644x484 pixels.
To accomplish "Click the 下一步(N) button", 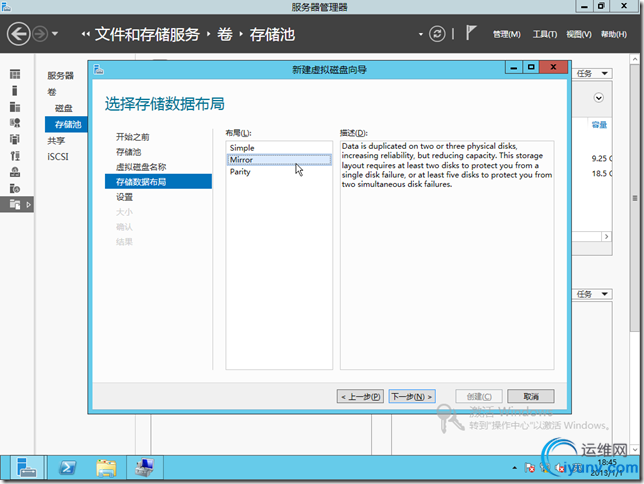I will [412, 396].
